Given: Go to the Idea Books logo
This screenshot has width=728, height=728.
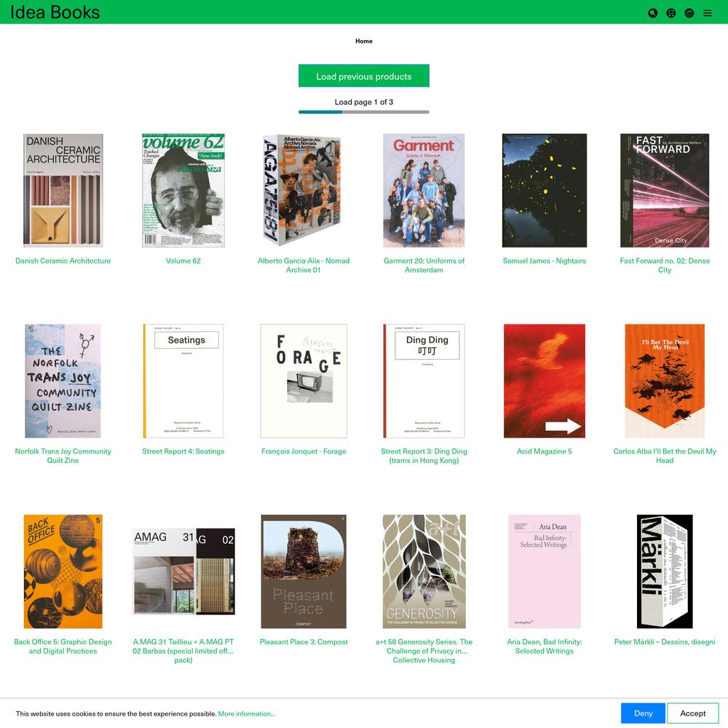Looking at the screenshot, I should (55, 12).
